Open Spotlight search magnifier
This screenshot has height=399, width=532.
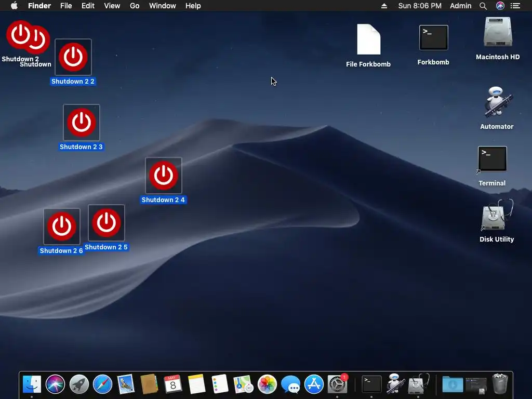(483, 6)
